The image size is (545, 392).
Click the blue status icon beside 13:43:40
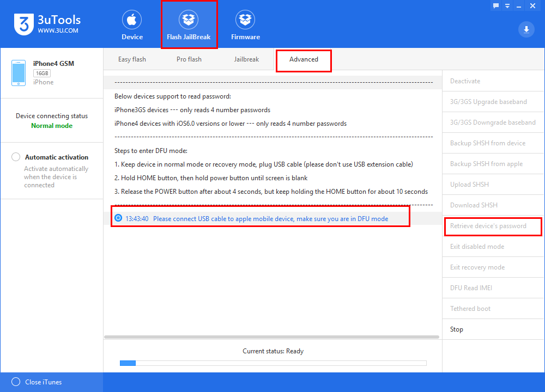[x=118, y=218]
